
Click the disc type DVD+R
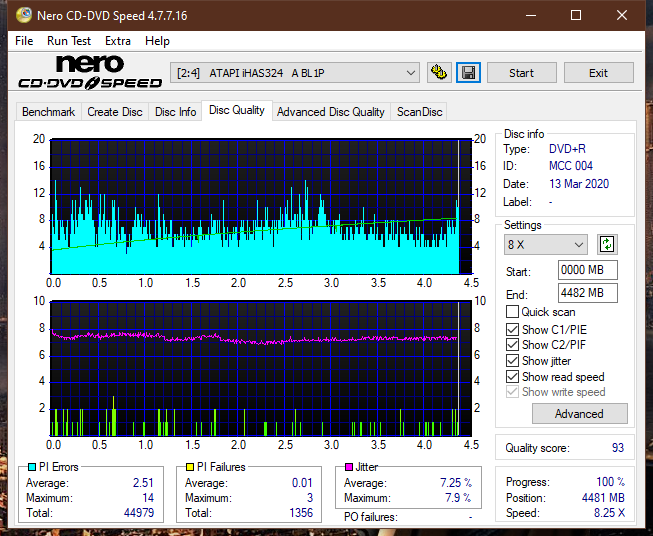(567, 149)
